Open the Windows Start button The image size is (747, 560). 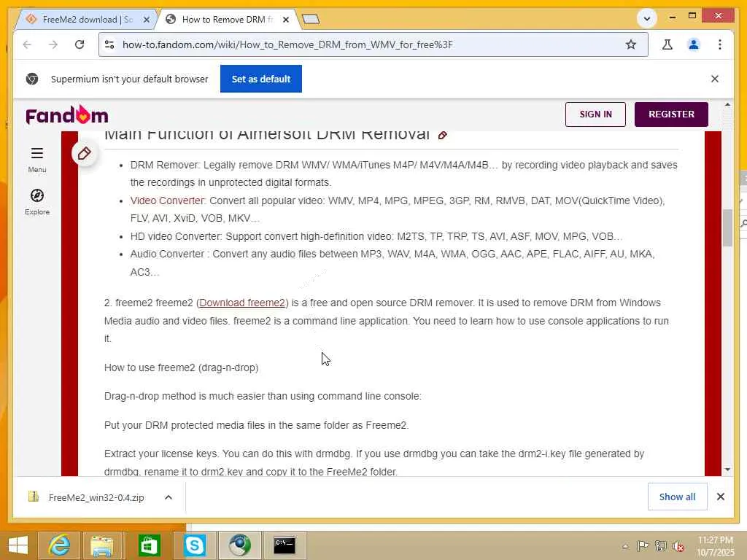point(18,545)
